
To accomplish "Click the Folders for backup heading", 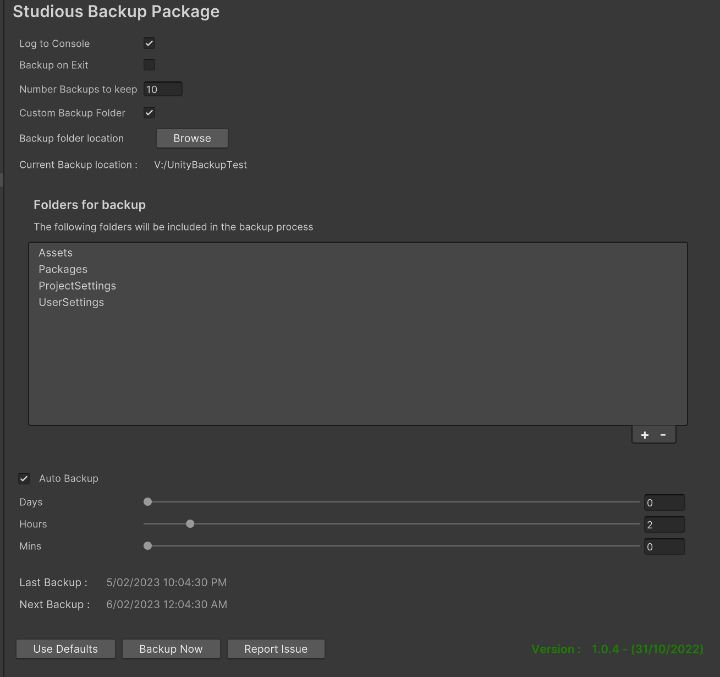I will point(90,205).
